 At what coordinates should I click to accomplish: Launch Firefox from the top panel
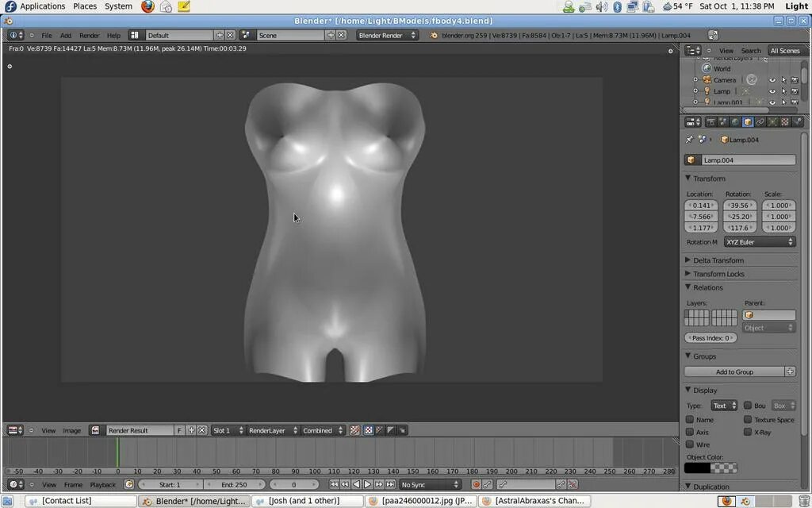click(147, 6)
